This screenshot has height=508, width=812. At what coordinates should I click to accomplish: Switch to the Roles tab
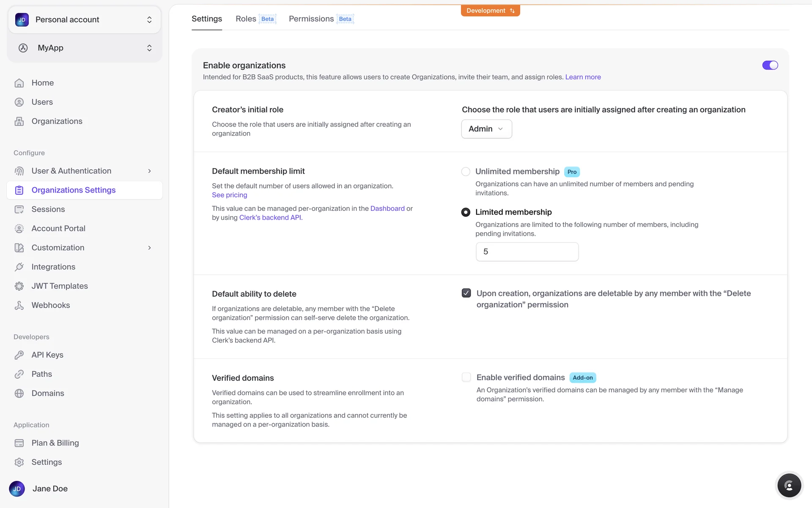[x=246, y=19]
